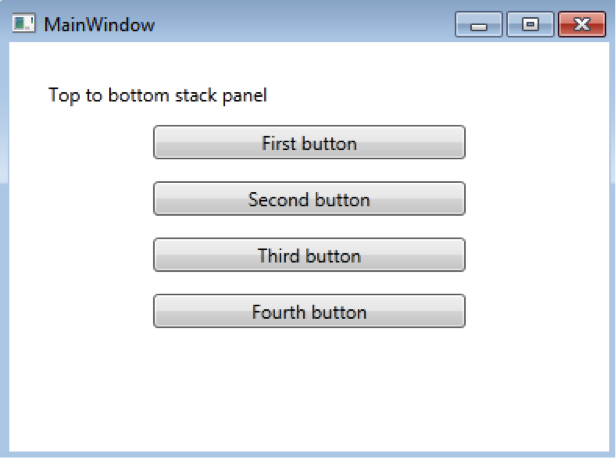Minimize the MainWindow window

(x=478, y=24)
